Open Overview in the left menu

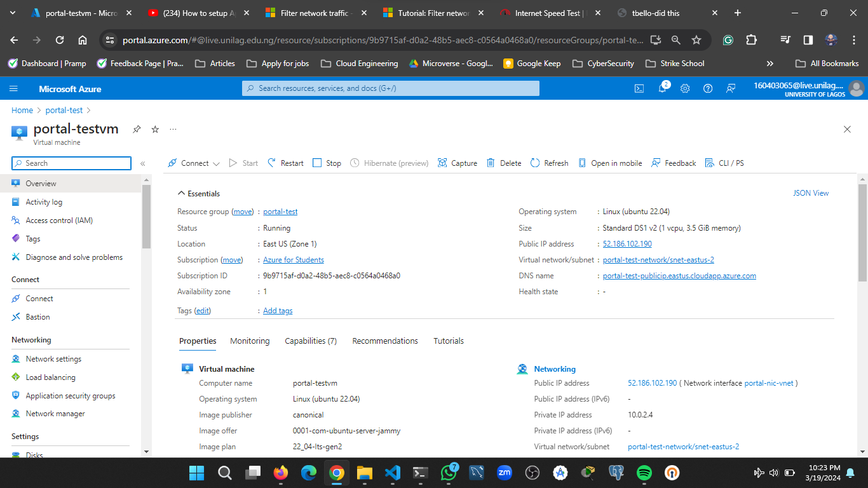tap(71, 184)
